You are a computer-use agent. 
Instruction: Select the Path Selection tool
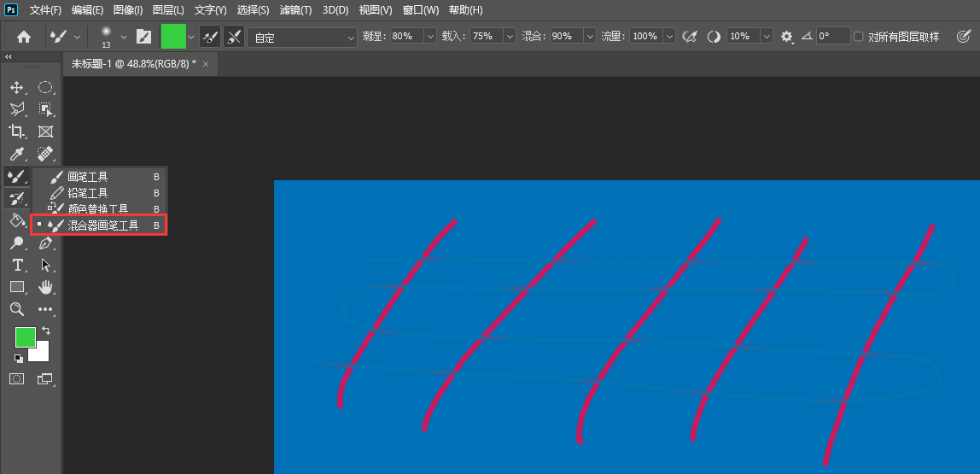pyautogui.click(x=45, y=265)
